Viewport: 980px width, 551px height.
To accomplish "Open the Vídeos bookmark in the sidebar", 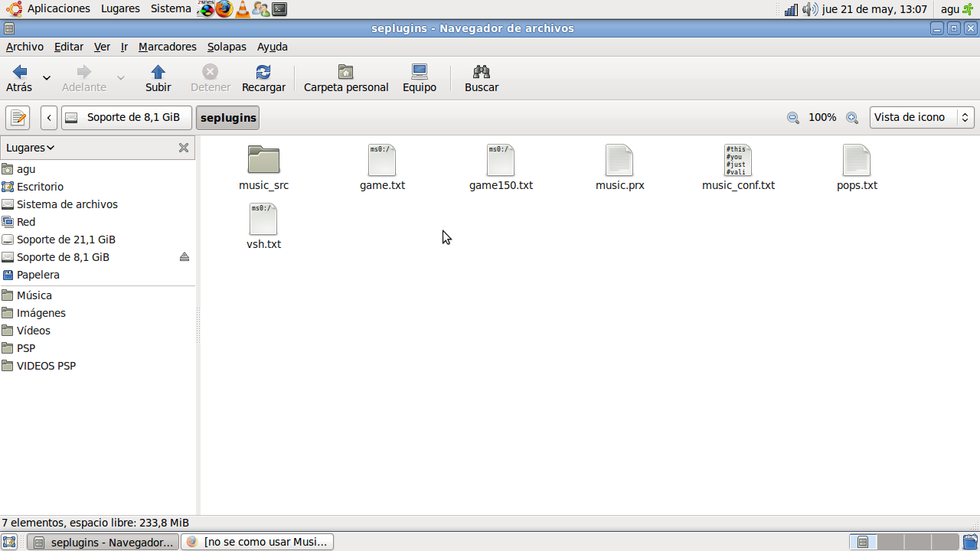I will click(98, 331).
